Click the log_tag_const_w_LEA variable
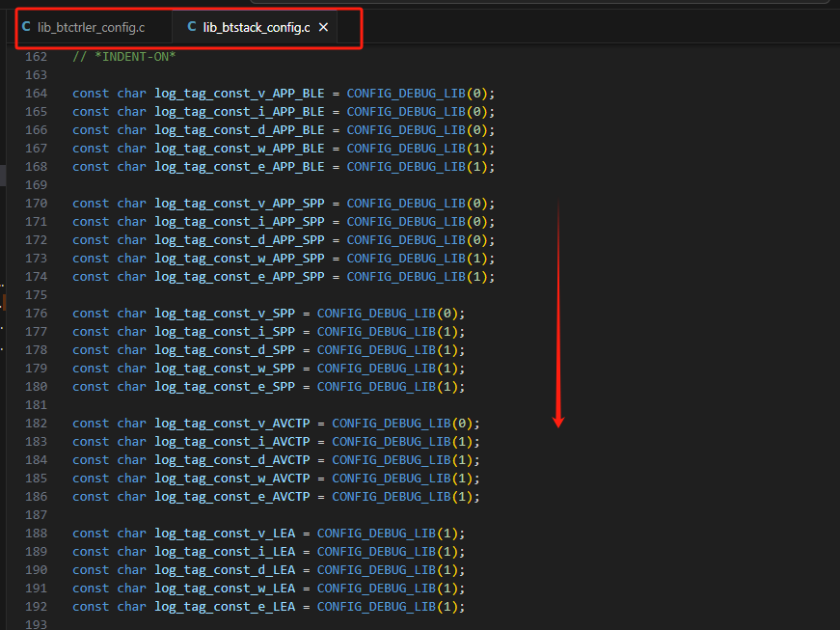This screenshot has width=840, height=630. (225, 589)
